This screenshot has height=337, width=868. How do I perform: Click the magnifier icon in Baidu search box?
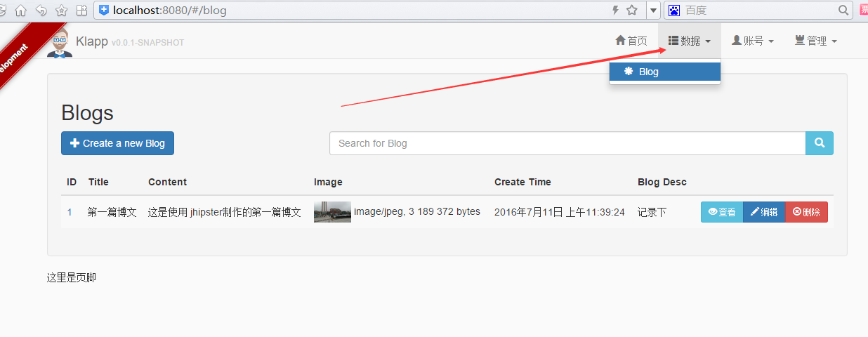tap(843, 10)
